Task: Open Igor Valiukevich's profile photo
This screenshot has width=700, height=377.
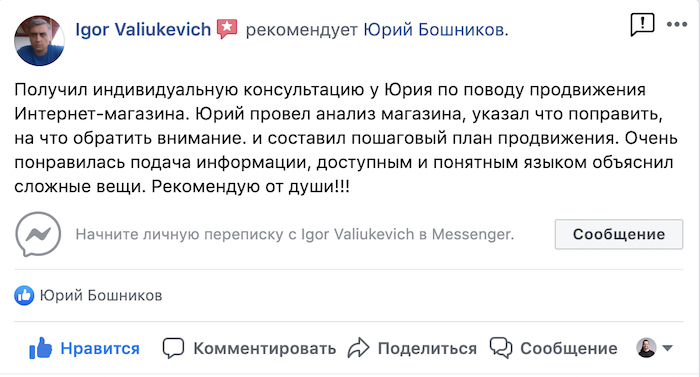Action: click(39, 41)
